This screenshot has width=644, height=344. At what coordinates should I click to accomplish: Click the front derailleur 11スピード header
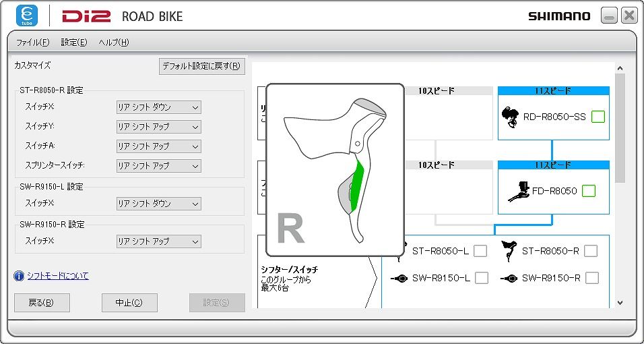click(x=554, y=165)
